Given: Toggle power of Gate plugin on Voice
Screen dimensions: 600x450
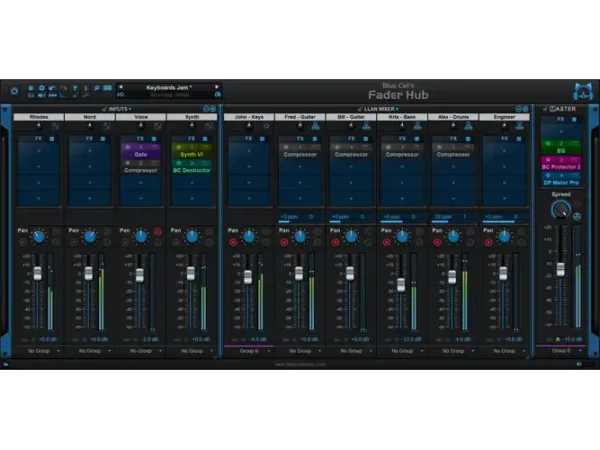Looking at the screenshot, I should (x=128, y=147).
